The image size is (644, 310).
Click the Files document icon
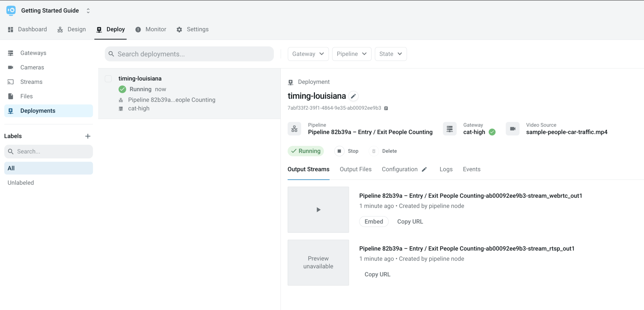[x=11, y=96]
